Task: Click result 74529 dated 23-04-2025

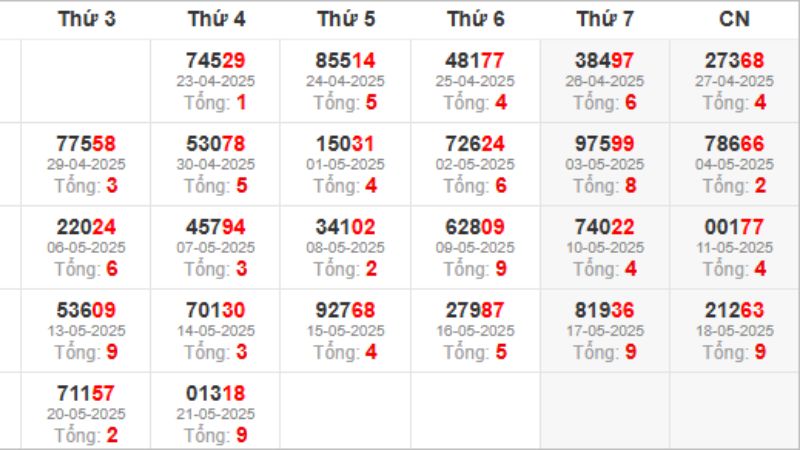Action: [x=216, y=61]
